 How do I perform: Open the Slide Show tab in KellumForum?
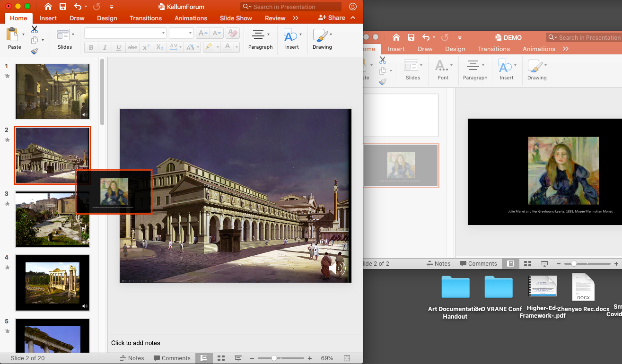tap(236, 18)
